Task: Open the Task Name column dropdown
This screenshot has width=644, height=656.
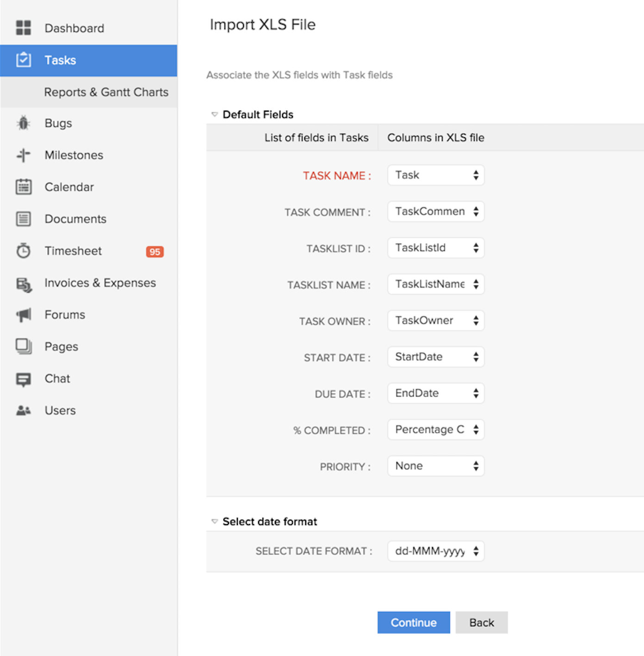Action: click(x=435, y=175)
